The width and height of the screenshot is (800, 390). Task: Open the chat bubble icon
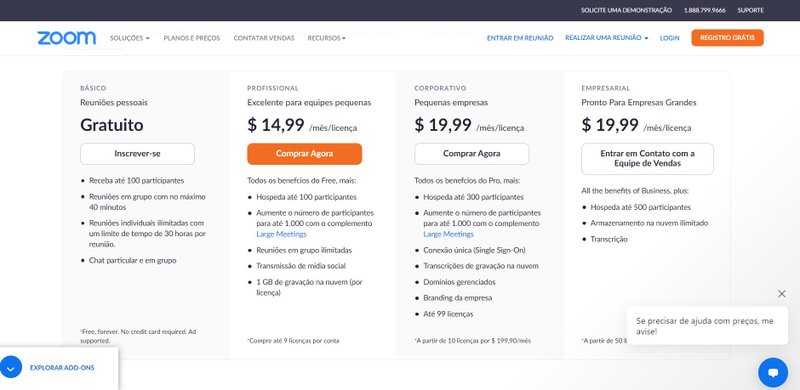pyautogui.click(x=773, y=372)
